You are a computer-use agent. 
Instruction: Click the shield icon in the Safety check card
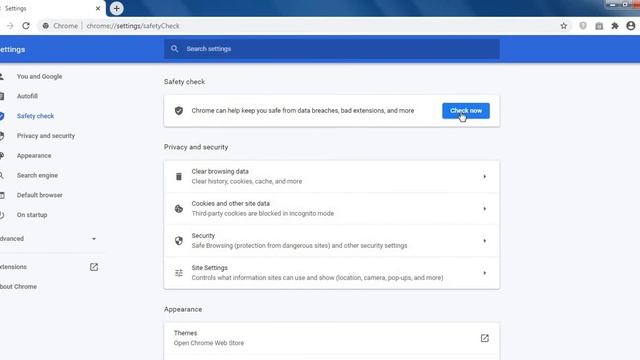(x=179, y=111)
